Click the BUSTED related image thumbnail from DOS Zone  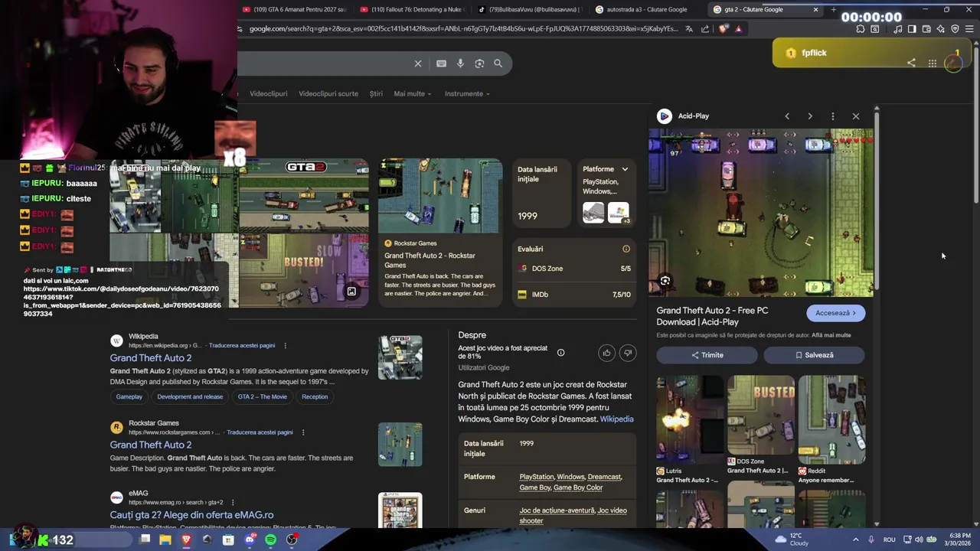coord(761,416)
